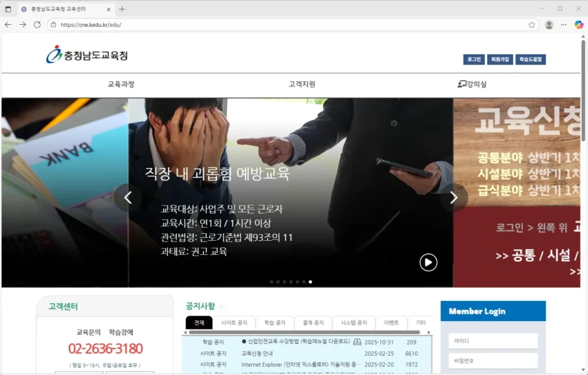588x375 pixels.
Task: Open the 강의실 menu
Action: [472, 84]
